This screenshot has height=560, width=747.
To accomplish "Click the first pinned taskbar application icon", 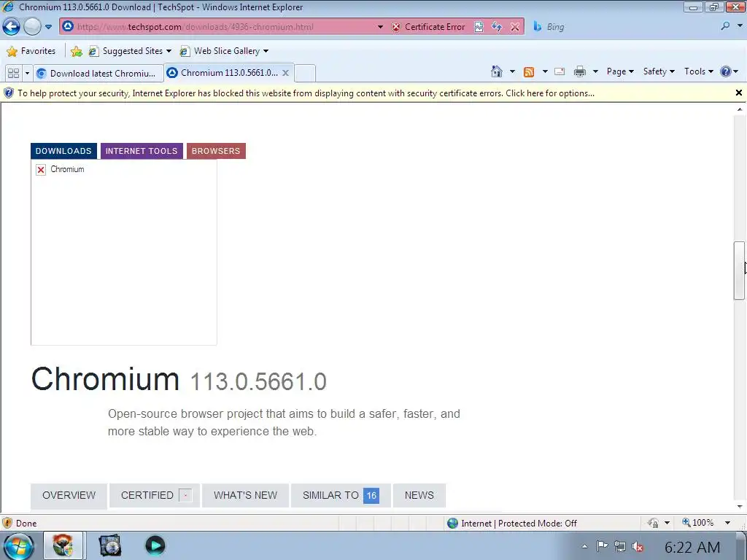I will [63, 545].
